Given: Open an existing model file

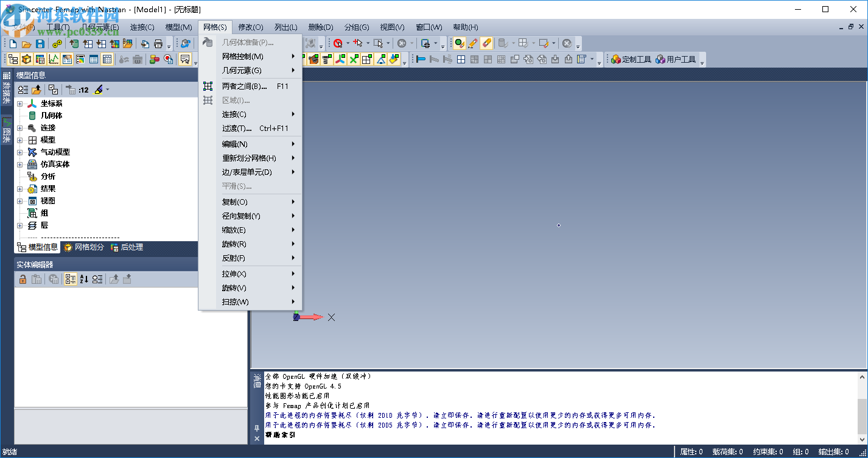Looking at the screenshot, I should click(x=25, y=43).
